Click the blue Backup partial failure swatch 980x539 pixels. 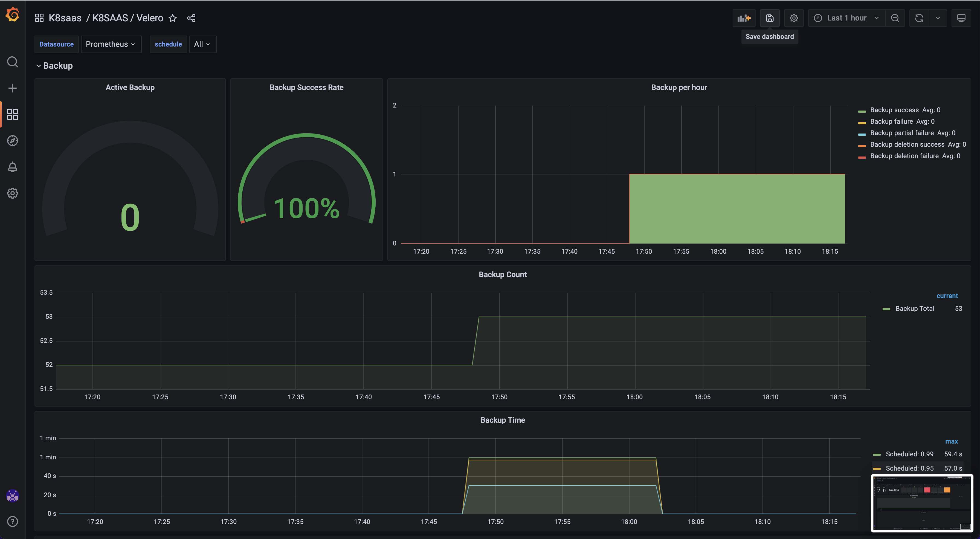(862, 134)
